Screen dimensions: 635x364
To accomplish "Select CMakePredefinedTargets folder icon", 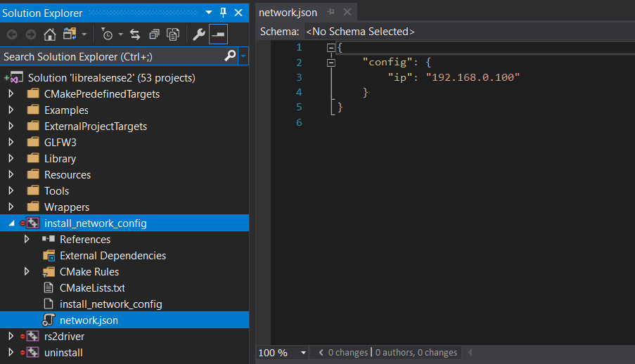I will (33, 93).
